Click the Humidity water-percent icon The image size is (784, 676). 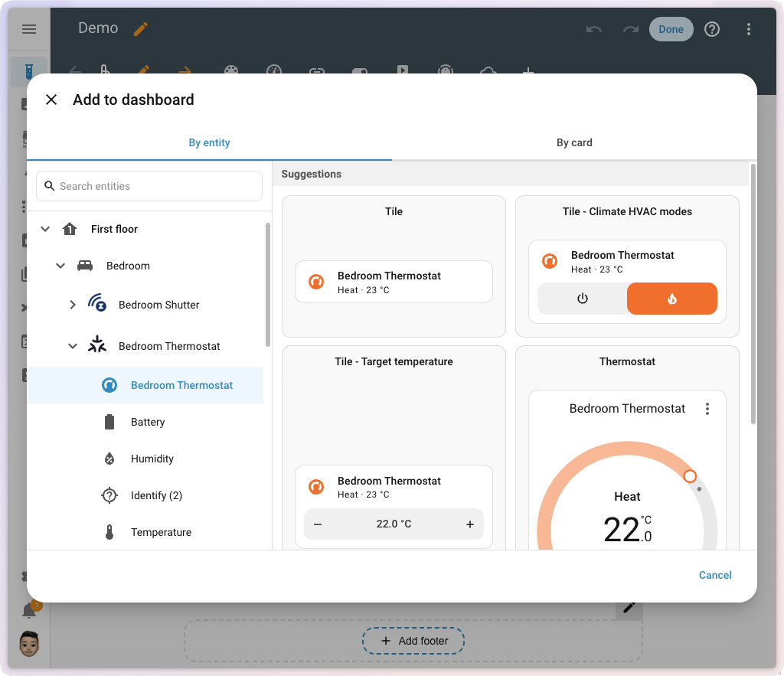(x=109, y=459)
